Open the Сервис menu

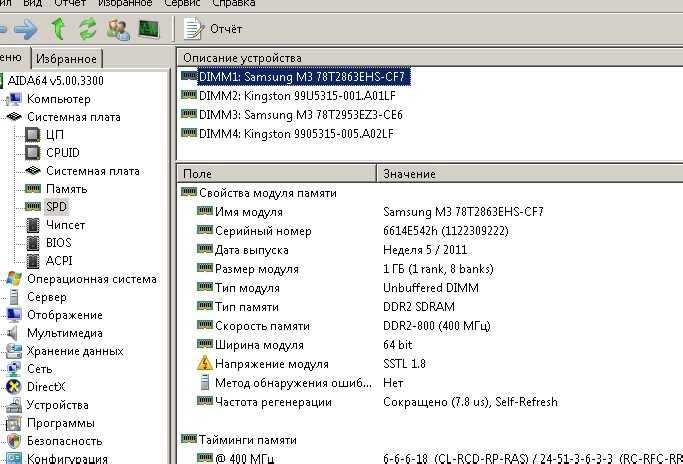click(182, 3)
